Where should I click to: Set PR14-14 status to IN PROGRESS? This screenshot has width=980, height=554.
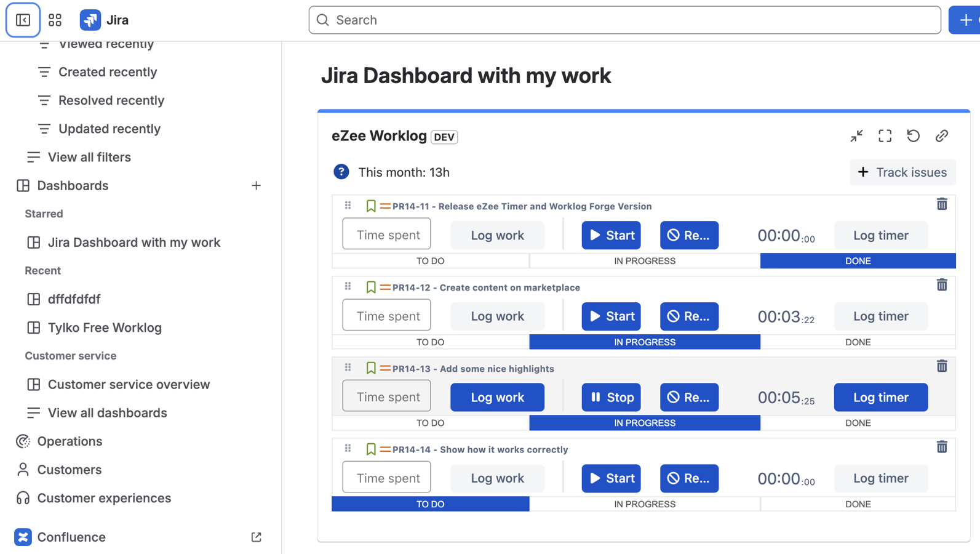click(645, 504)
